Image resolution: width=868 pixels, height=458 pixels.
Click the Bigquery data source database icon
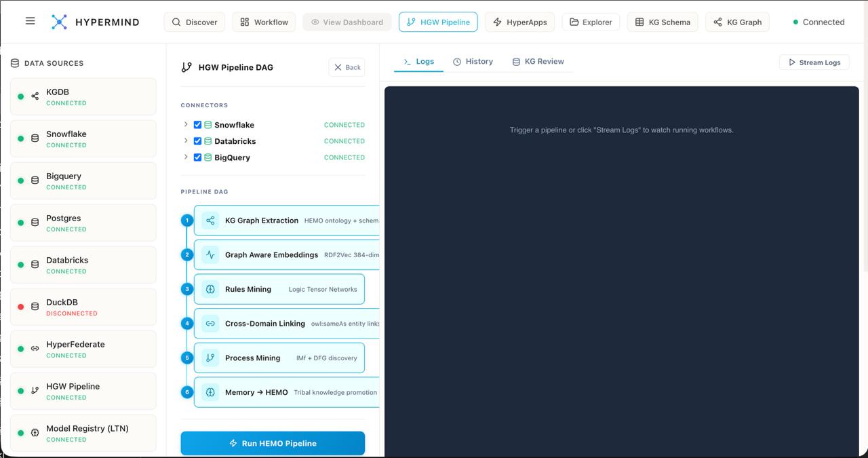(x=35, y=180)
